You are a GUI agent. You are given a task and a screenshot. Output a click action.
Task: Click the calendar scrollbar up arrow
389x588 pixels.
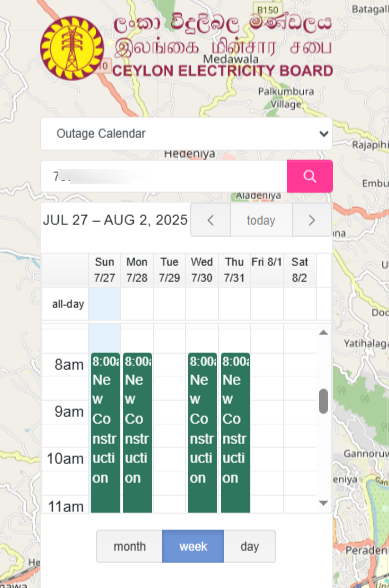(323, 333)
